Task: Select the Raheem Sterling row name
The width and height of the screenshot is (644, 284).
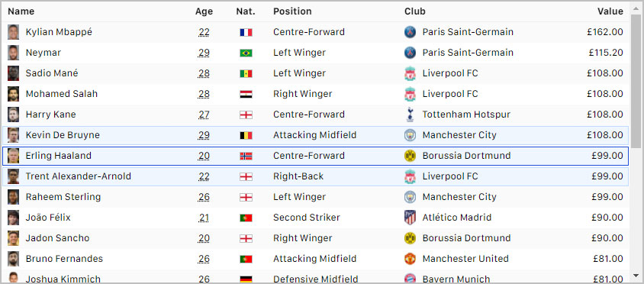Action: coord(63,197)
